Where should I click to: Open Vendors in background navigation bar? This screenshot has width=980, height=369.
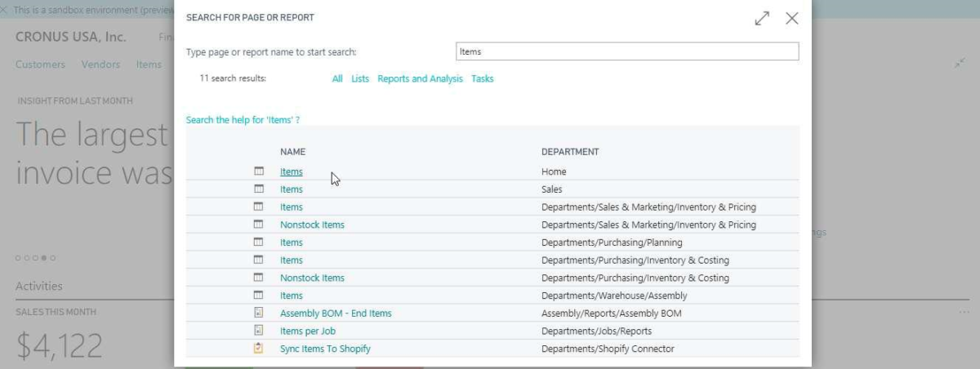100,64
